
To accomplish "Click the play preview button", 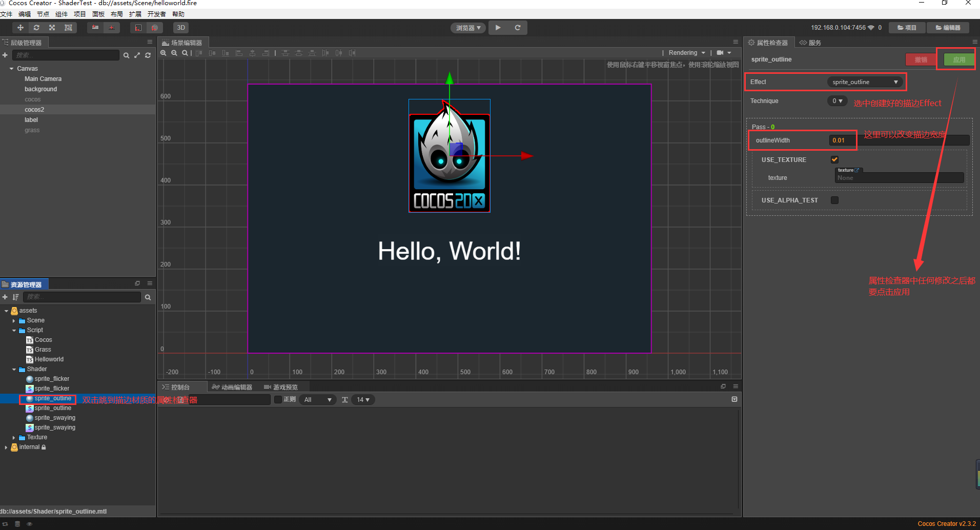I will (x=498, y=28).
